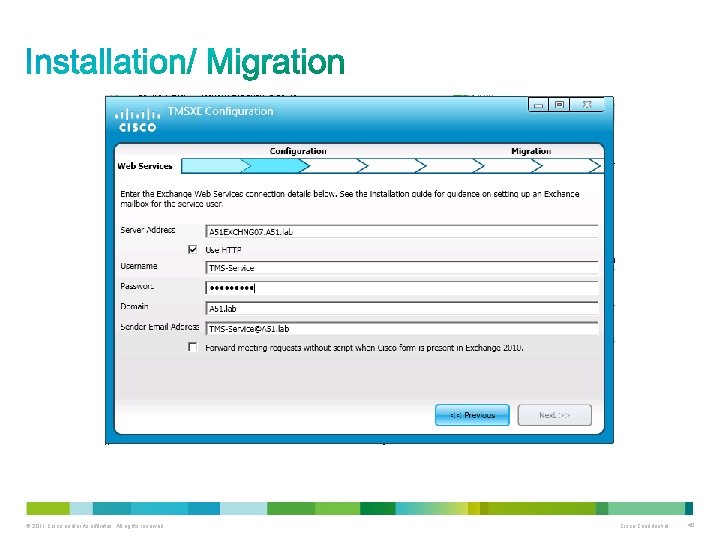
Task: Select the Configuration stage header
Action: (298, 151)
